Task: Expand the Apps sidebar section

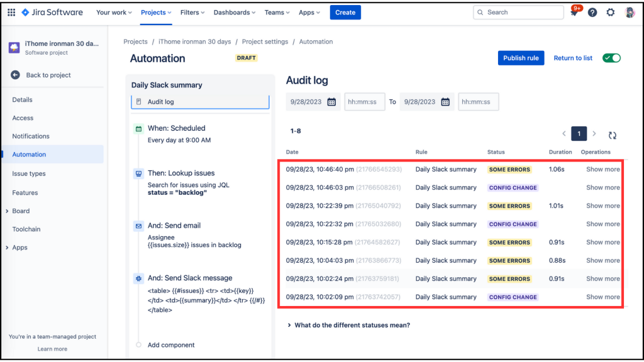Action: (7, 248)
